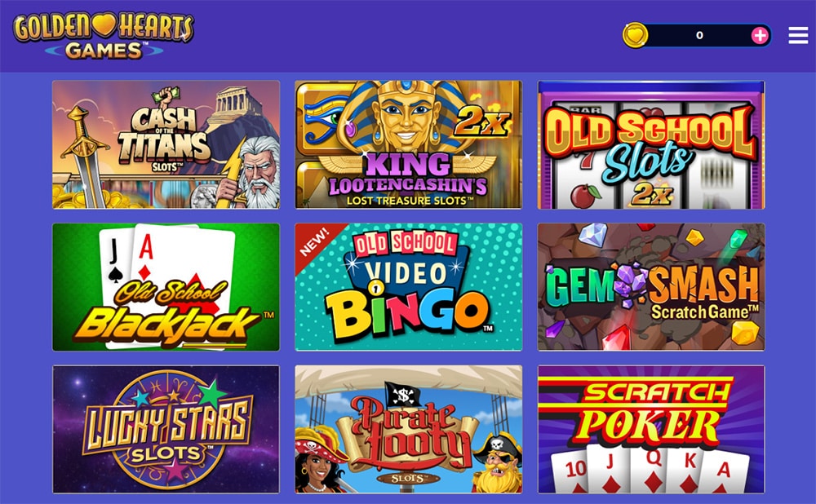Play Old School Slots 2x game
This screenshot has height=504, width=816.
point(651,144)
